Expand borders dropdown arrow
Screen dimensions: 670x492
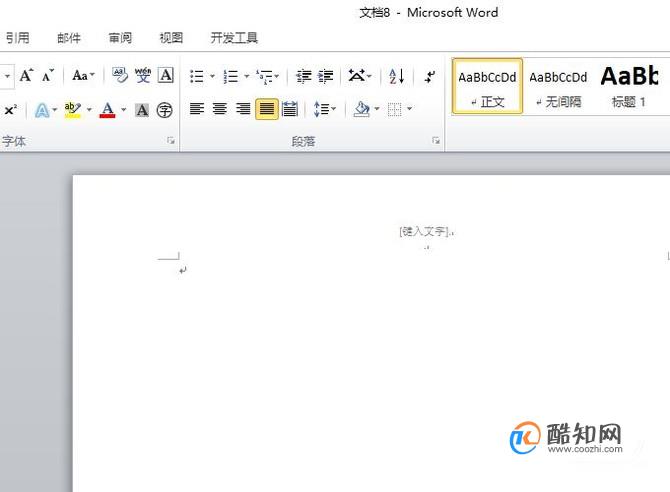click(409, 109)
